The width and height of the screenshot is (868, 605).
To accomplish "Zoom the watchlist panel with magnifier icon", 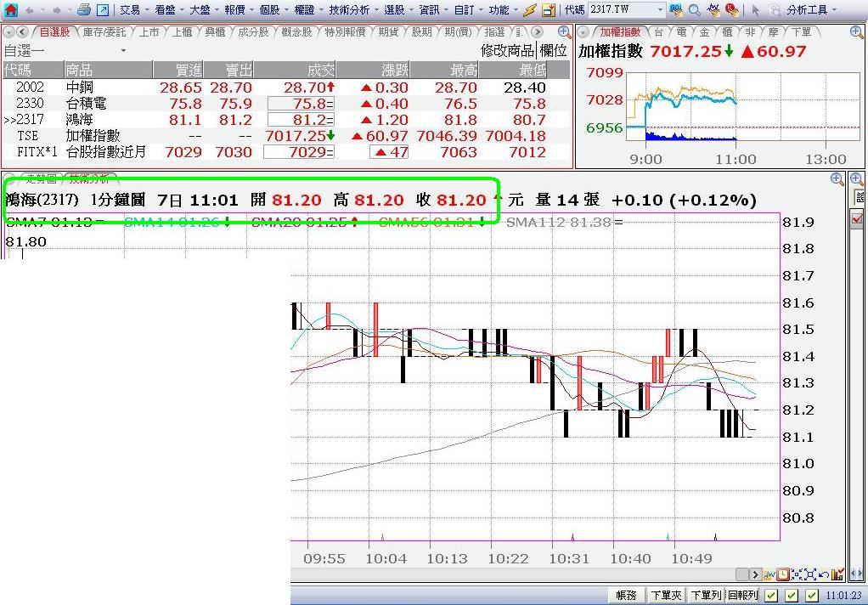I will tap(564, 32).
